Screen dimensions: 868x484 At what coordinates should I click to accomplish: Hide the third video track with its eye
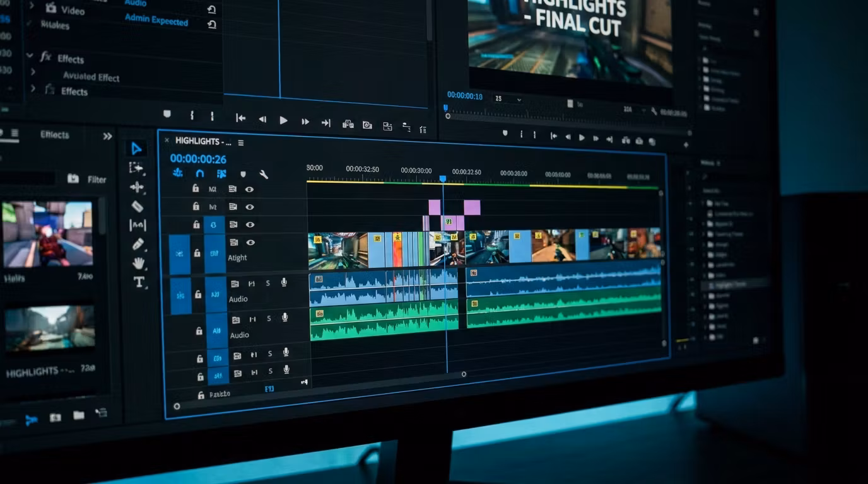[250, 224]
